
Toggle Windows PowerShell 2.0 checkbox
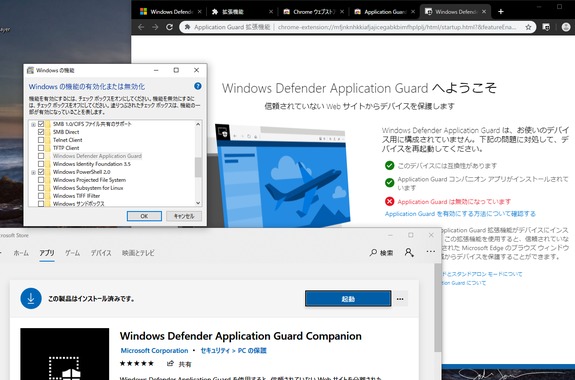[x=41, y=172]
